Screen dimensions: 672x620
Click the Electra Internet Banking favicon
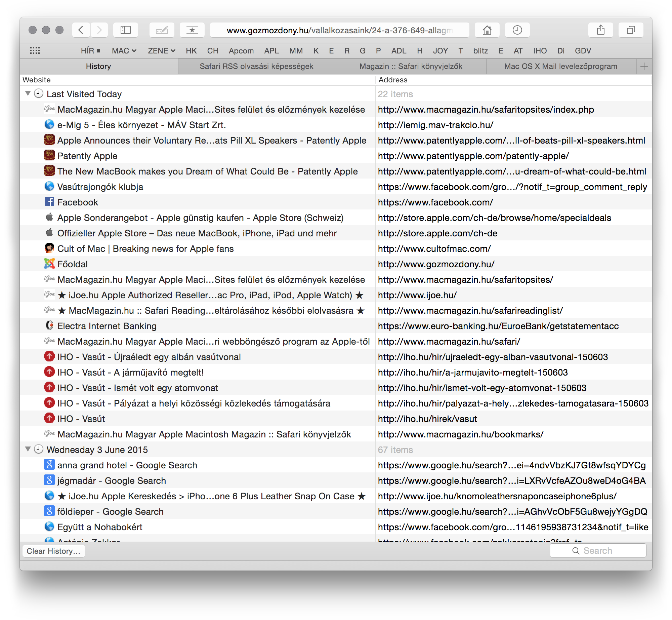[49, 325]
